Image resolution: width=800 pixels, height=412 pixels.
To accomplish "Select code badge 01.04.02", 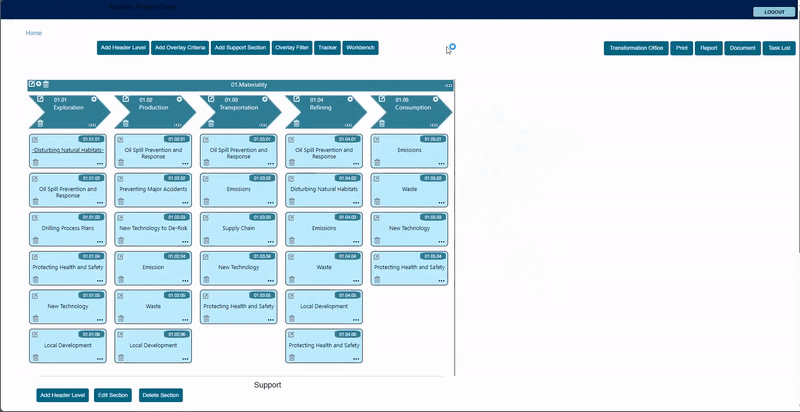I will coord(347,178).
